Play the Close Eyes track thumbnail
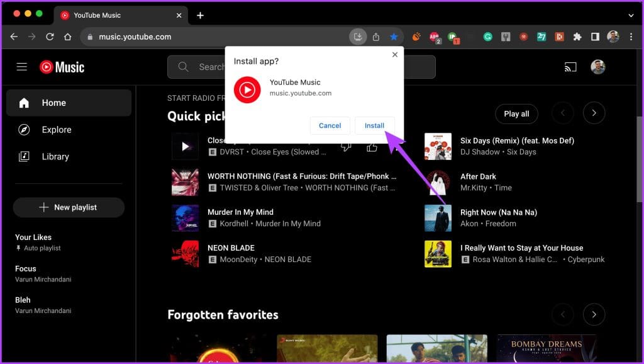The image size is (644, 364). tap(185, 147)
